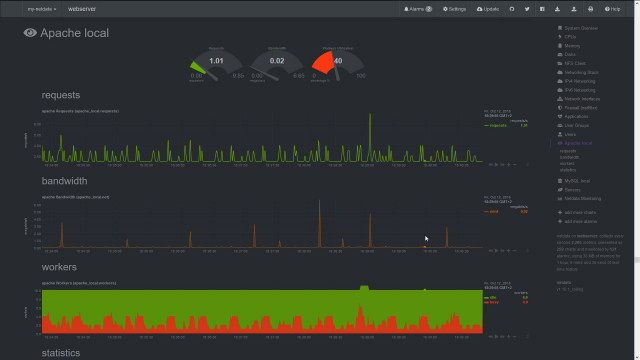Open Sensors in sidebar
The image size is (640, 360).
569,190
